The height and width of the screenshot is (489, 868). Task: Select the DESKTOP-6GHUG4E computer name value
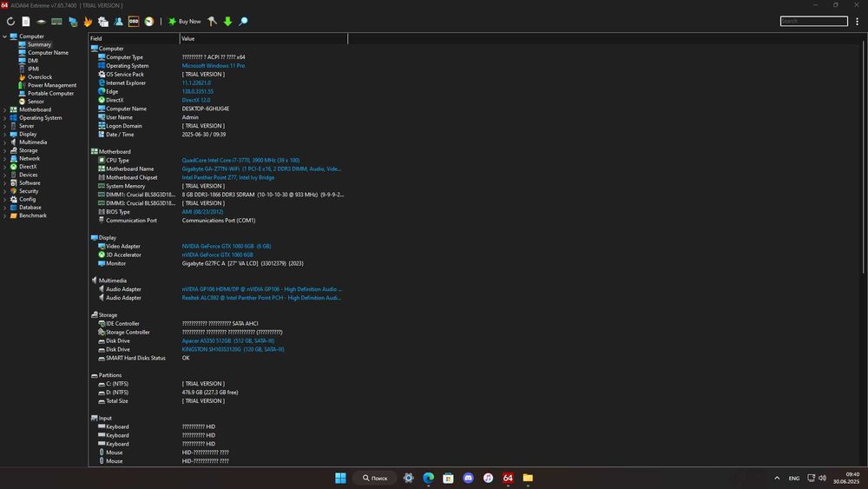click(x=206, y=109)
